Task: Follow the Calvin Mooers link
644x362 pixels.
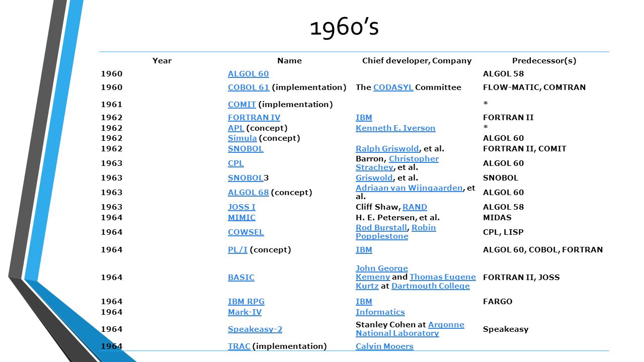Action: (x=384, y=346)
